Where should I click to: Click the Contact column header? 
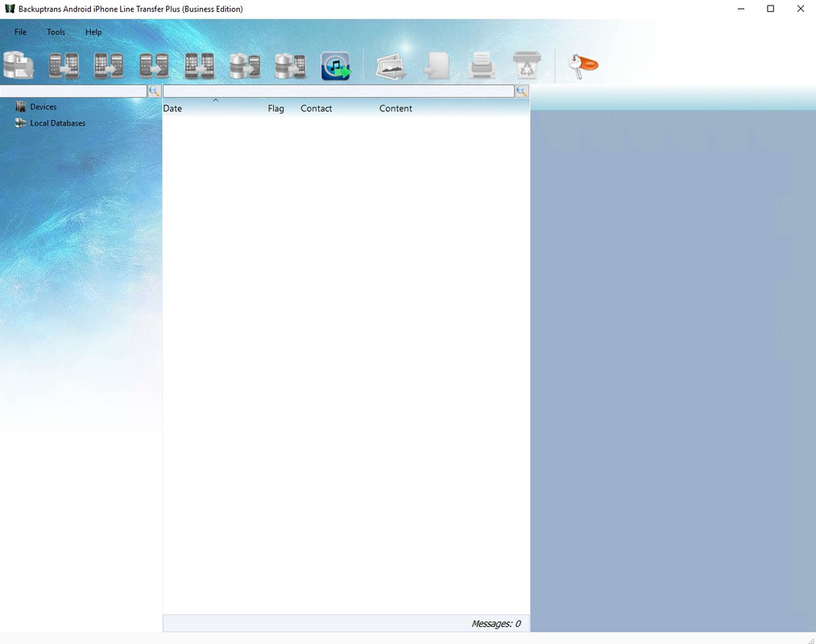click(x=317, y=108)
